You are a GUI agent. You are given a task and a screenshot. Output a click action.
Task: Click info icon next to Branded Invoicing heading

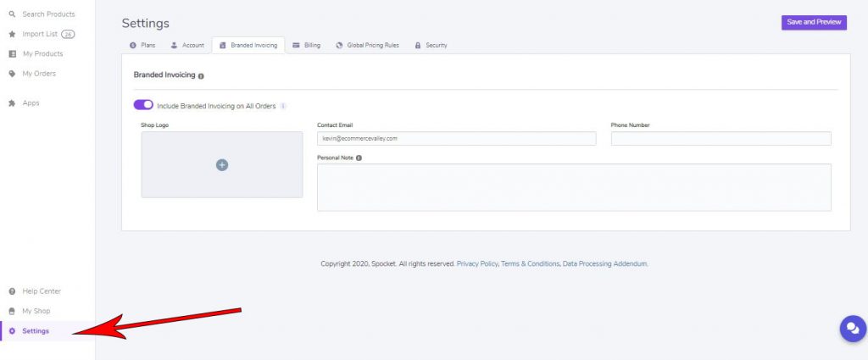201,75
